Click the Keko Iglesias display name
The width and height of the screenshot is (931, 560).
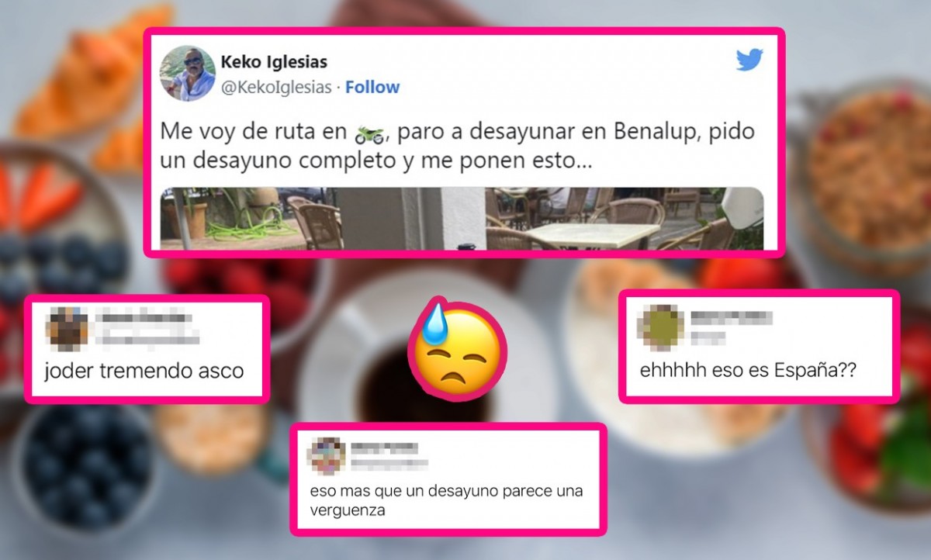(x=272, y=61)
